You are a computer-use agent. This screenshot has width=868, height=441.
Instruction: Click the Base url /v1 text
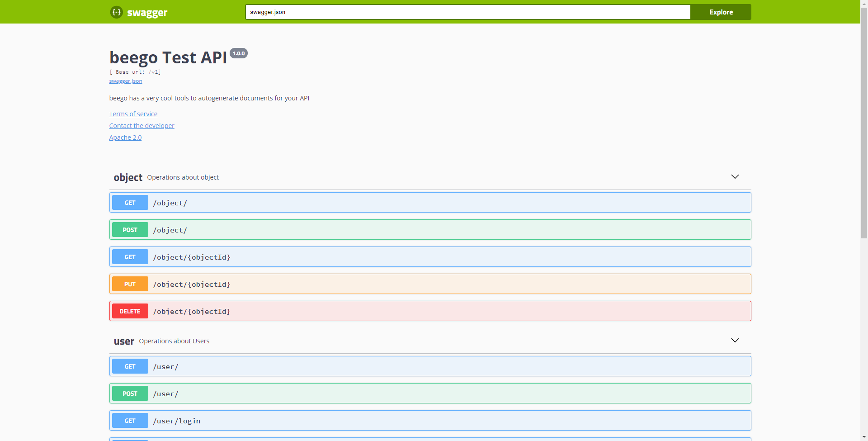[135, 72]
